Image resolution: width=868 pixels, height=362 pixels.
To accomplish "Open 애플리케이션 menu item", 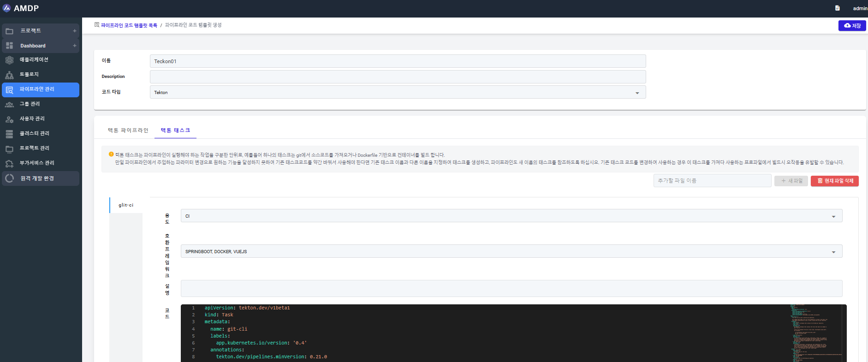I will tap(41, 60).
